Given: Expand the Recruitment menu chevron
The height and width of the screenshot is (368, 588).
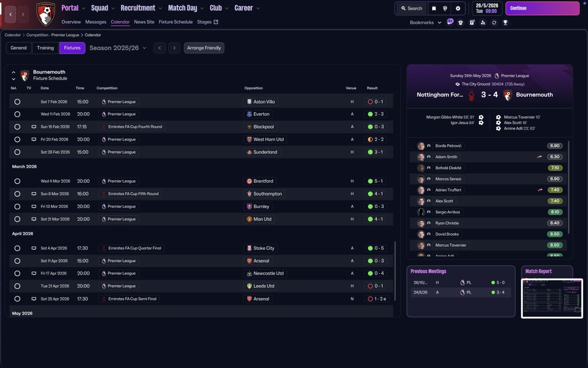Looking at the screenshot, I should pyautogui.click(x=160, y=8).
